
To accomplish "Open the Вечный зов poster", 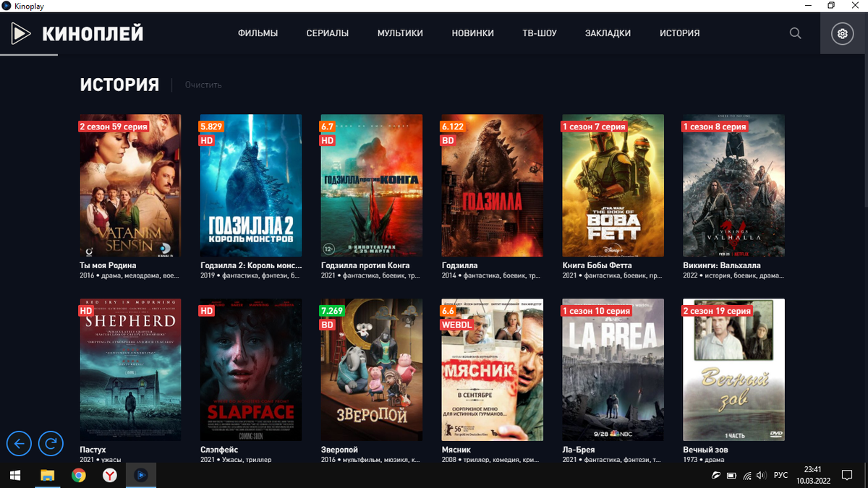I will click(733, 369).
